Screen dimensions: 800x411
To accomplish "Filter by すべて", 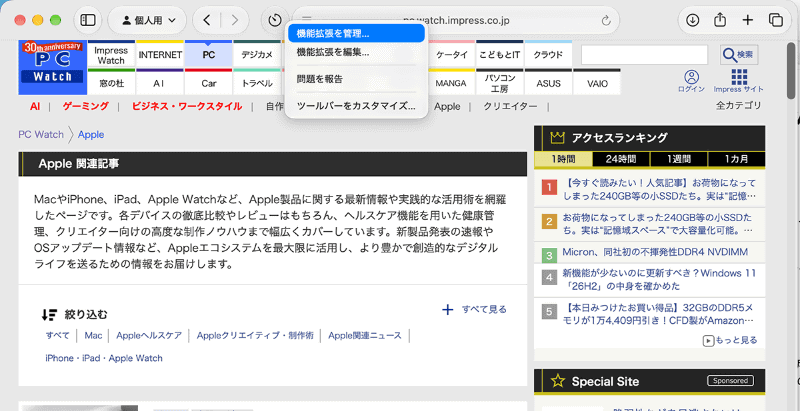I will click(x=58, y=336).
